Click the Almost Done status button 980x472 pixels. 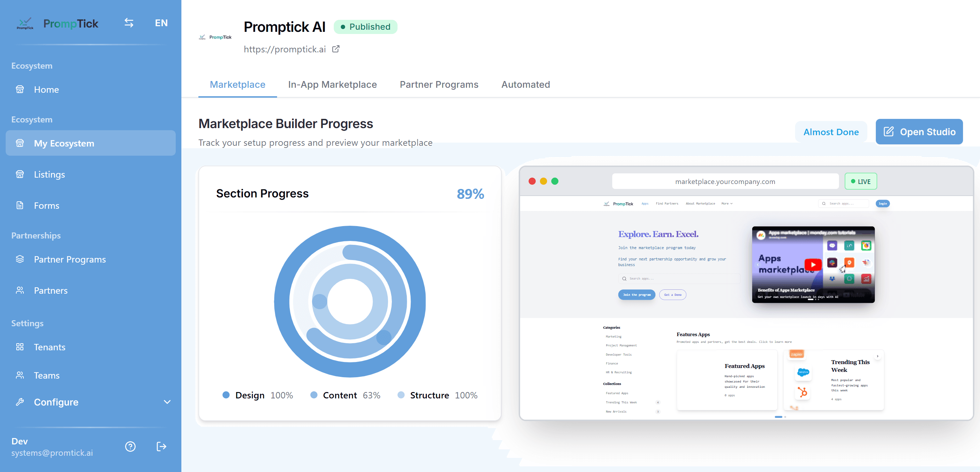click(830, 132)
